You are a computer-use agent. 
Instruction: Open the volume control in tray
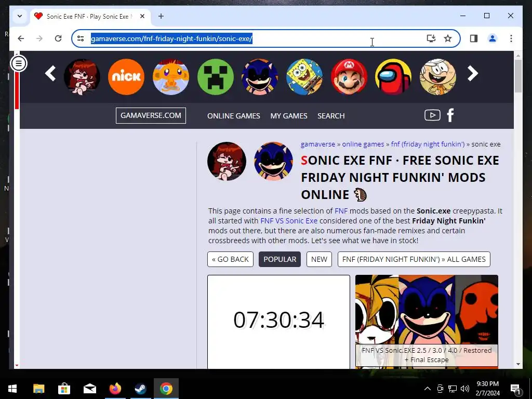[465, 389]
